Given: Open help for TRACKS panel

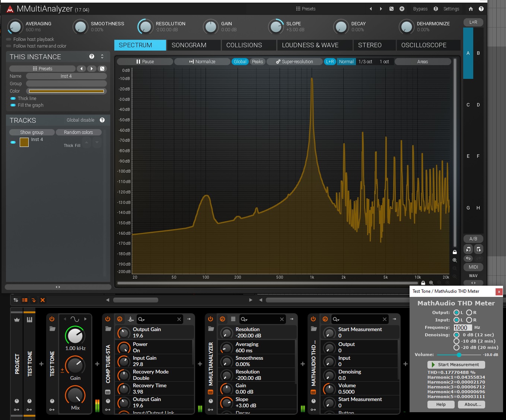Looking at the screenshot, I should [102, 120].
